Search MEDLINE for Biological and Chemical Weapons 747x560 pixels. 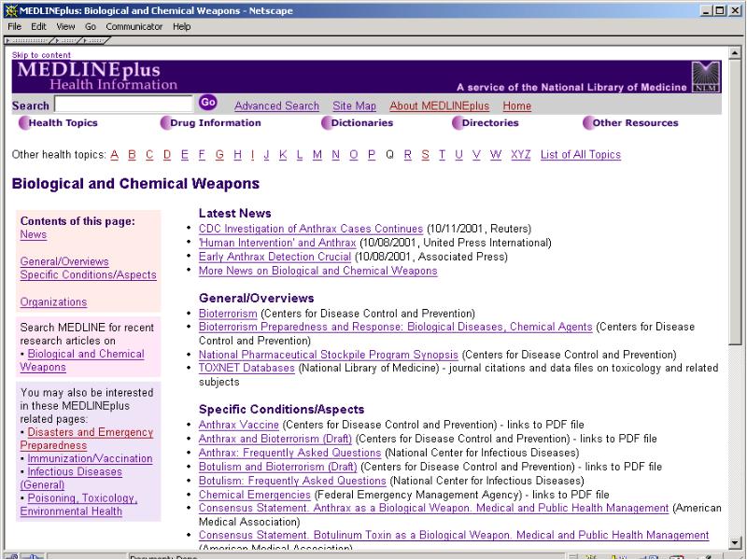(x=82, y=361)
